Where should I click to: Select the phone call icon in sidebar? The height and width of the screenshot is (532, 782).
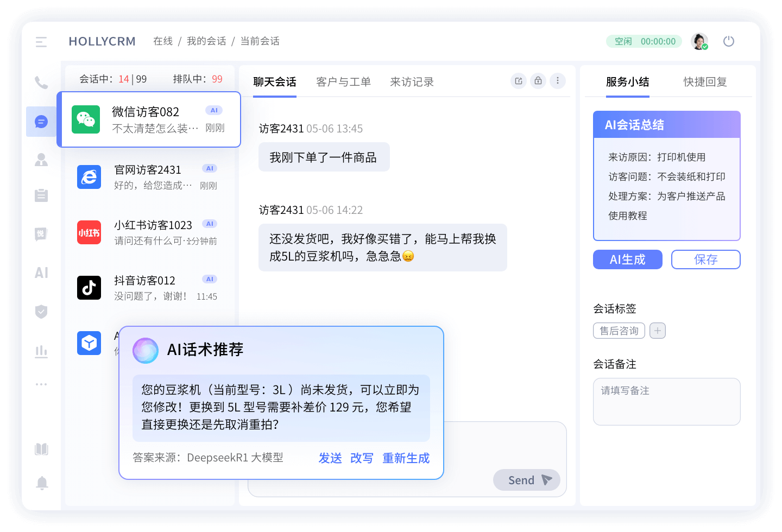41,83
